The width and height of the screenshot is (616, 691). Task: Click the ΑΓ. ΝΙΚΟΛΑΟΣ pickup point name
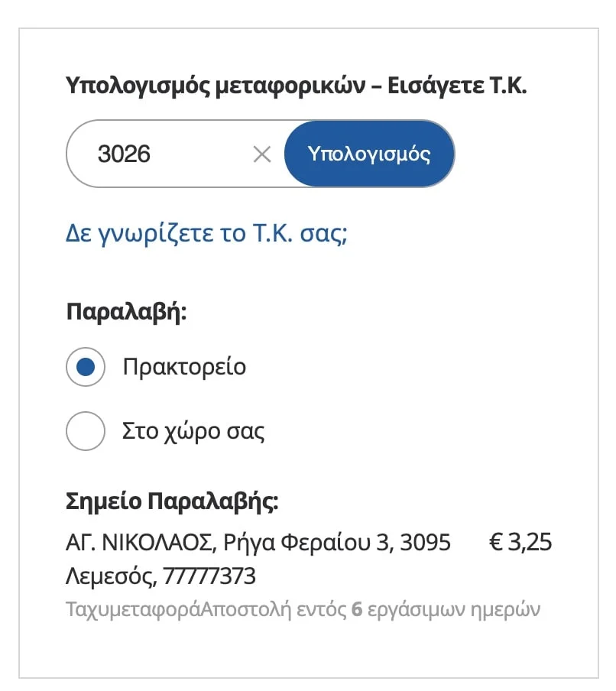click(139, 543)
